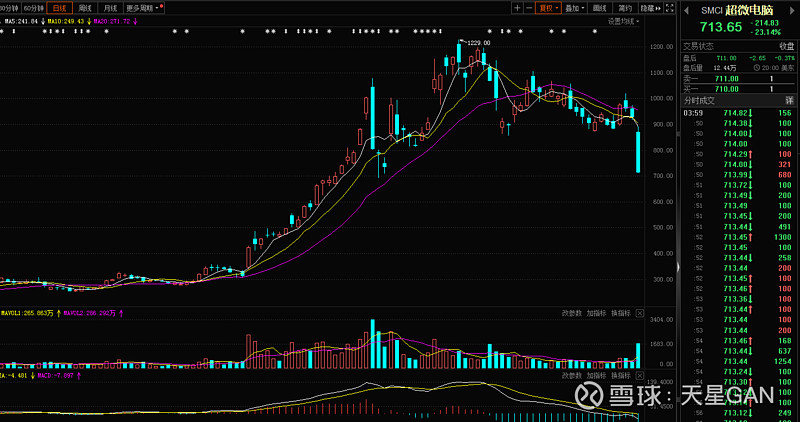Viewport: 800px width, 422px height.
Task: Zoom out chart with minus icon
Action: point(529,8)
